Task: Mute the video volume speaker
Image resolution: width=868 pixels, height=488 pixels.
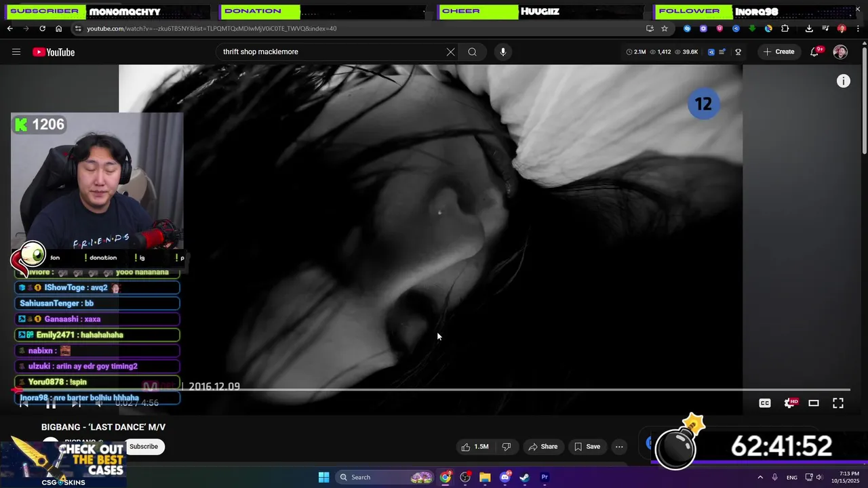Action: (100, 403)
